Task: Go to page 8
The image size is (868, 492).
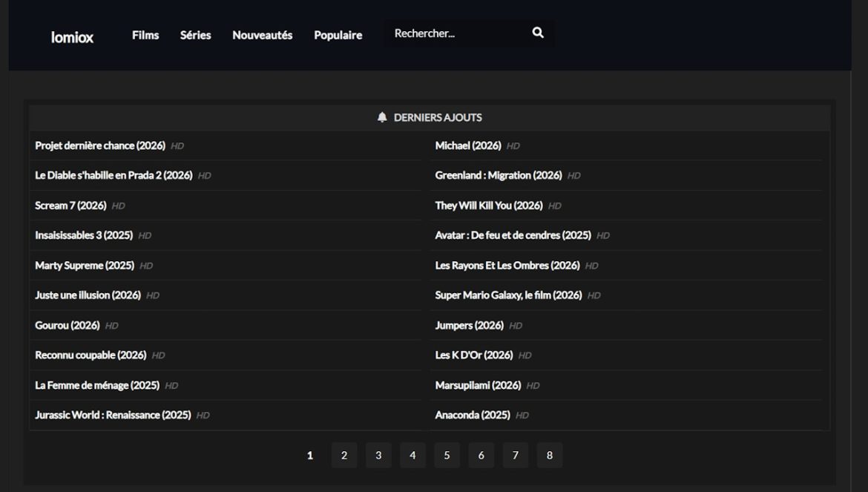Action: pos(550,455)
